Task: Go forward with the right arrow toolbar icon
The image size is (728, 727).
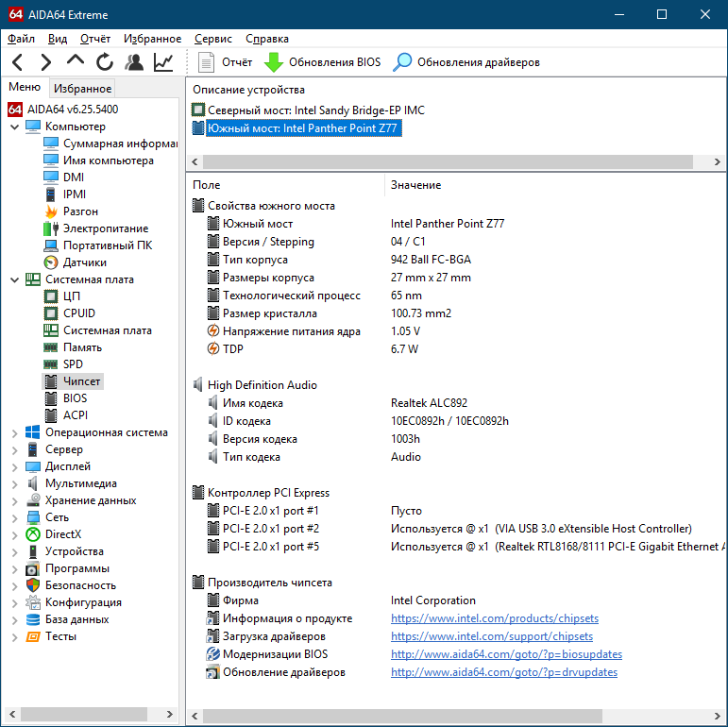Action: click(46, 61)
